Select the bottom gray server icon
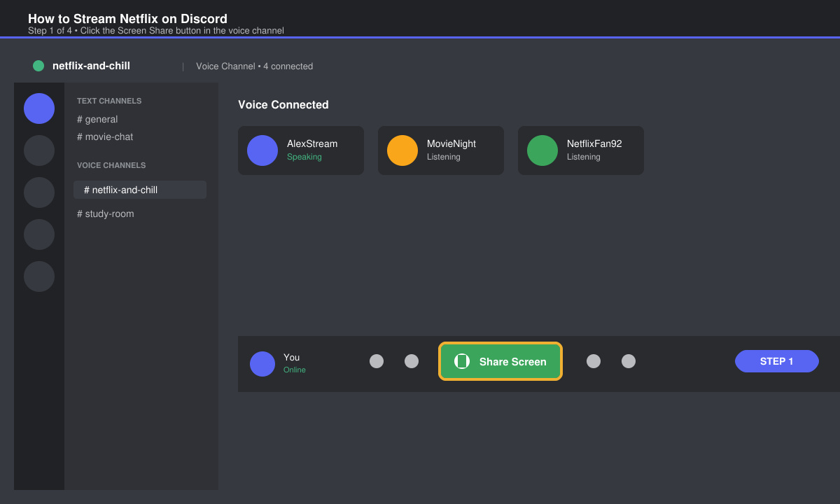This screenshot has height=504, width=840. (x=39, y=276)
